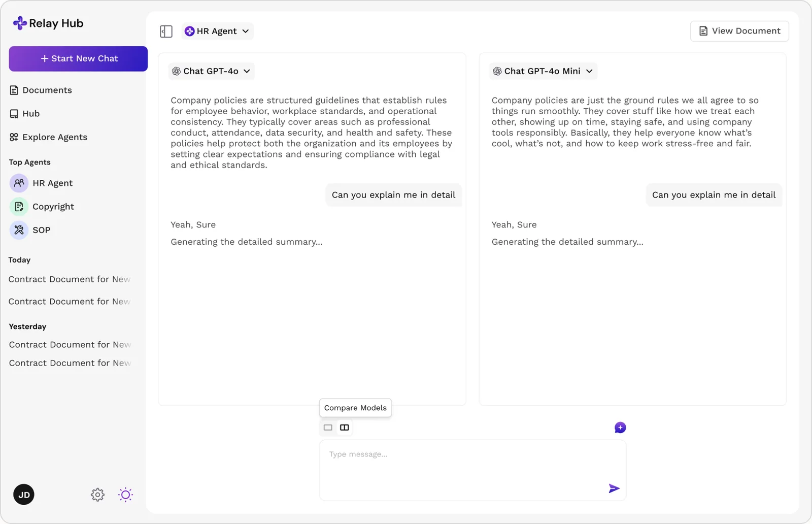The height and width of the screenshot is (524, 812).
Task: Click the OpenAI icon beside Chat GPT-4o
Action: coord(176,71)
